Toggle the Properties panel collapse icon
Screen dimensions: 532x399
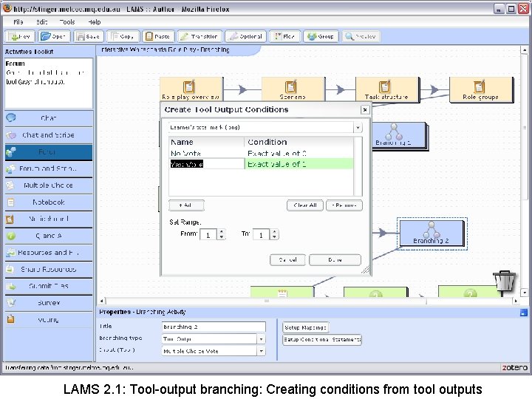point(524,313)
